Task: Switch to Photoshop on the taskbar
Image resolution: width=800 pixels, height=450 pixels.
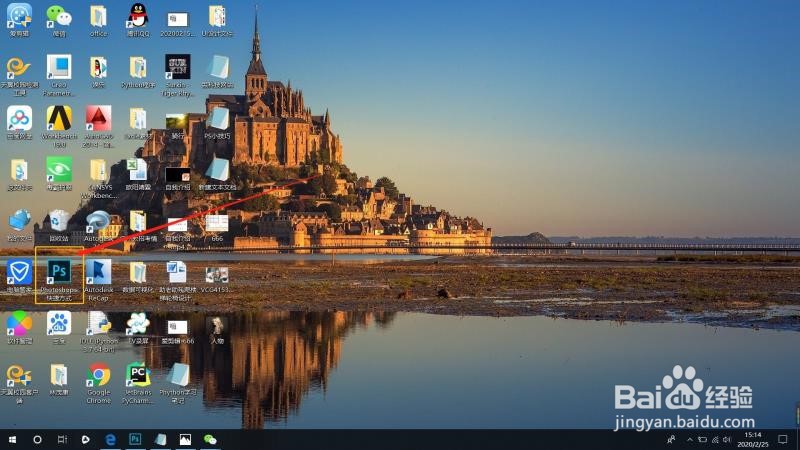Action: 135,439
